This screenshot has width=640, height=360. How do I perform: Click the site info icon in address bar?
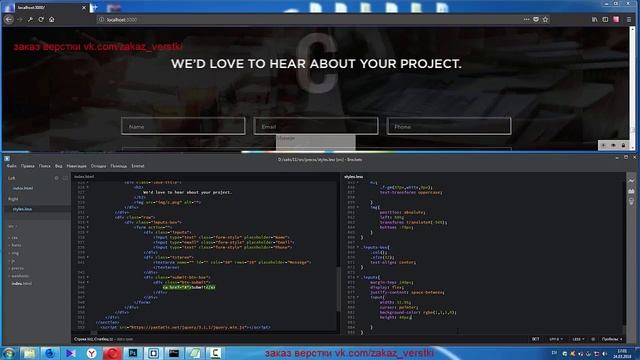[x=101, y=19]
